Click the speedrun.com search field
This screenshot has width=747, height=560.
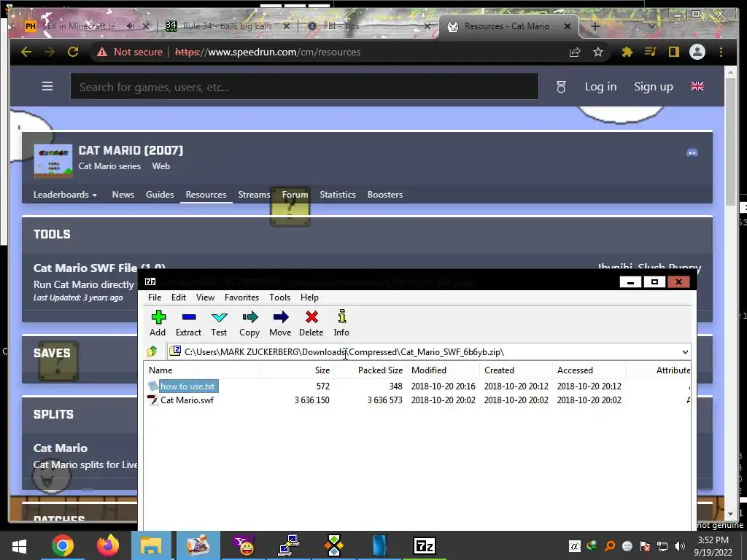click(x=304, y=86)
